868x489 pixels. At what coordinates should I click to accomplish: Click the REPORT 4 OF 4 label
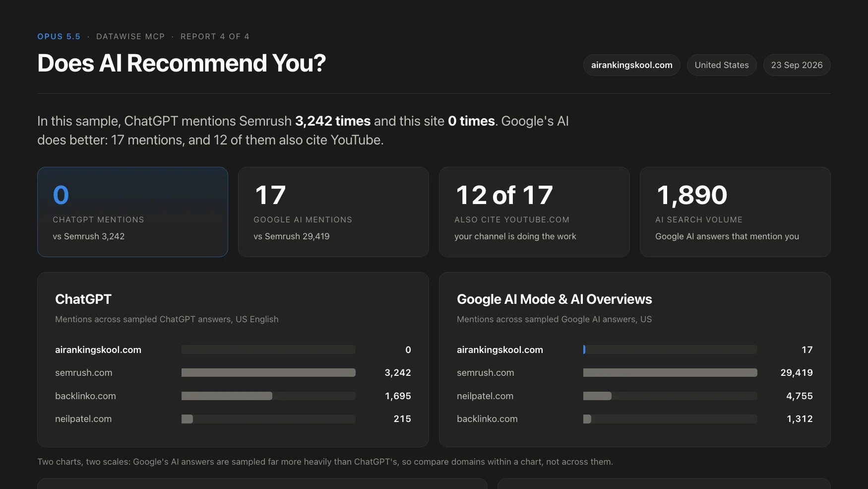(215, 36)
